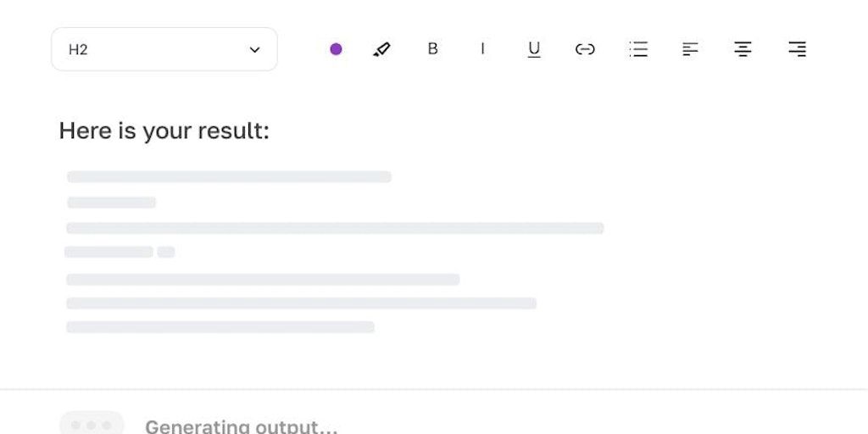Center align the text
Viewport: 868px width, 434px height.
(x=743, y=49)
